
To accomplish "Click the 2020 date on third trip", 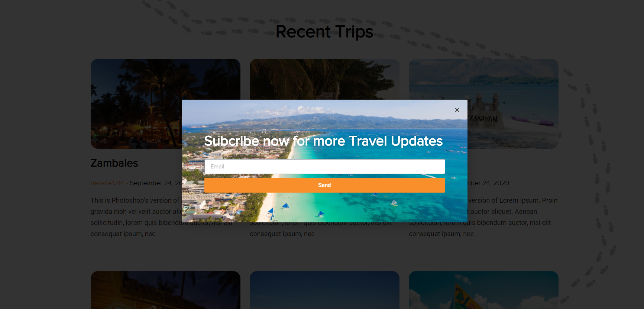I will [x=501, y=183].
